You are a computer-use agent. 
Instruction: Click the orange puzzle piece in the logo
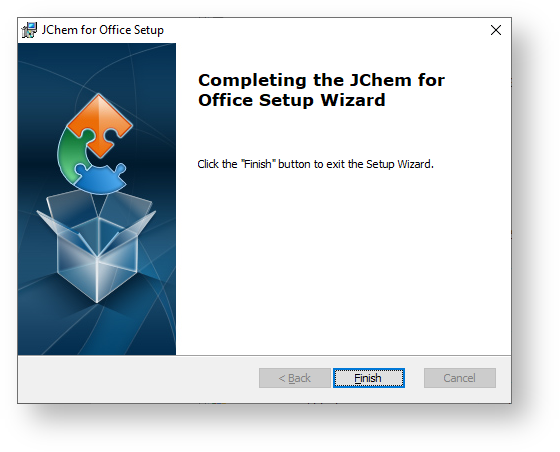pyautogui.click(x=100, y=124)
